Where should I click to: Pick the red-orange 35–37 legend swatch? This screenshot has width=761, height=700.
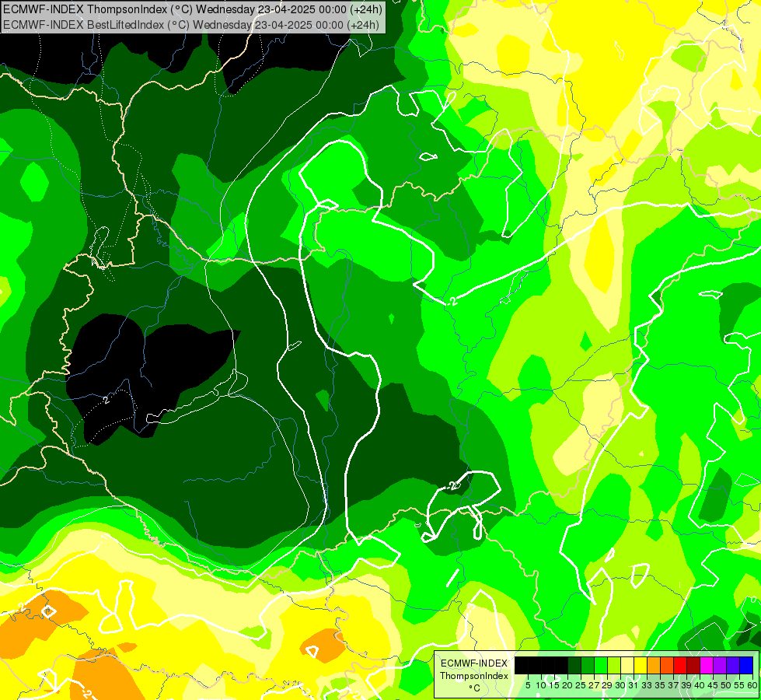(x=667, y=665)
